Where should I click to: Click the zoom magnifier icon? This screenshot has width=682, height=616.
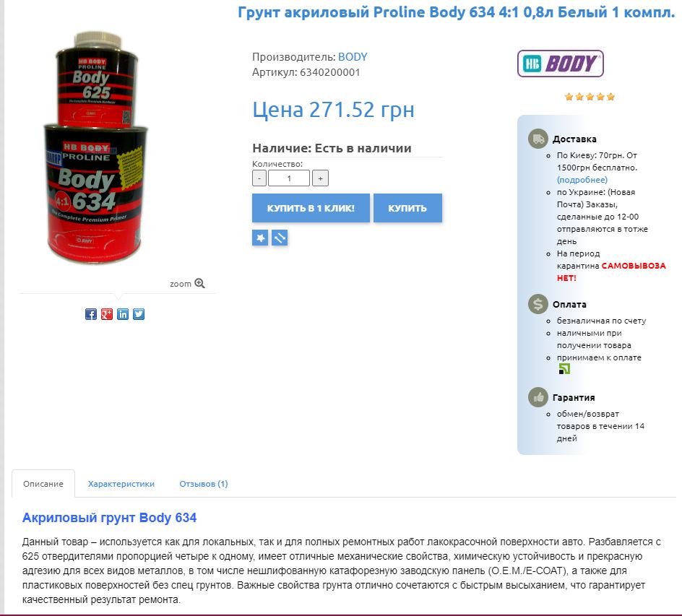pyautogui.click(x=199, y=283)
